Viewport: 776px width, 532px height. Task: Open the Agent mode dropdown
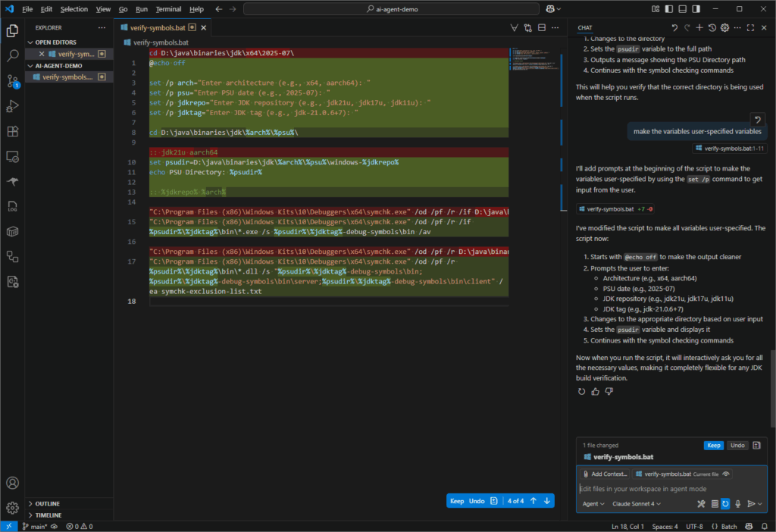click(x=593, y=503)
